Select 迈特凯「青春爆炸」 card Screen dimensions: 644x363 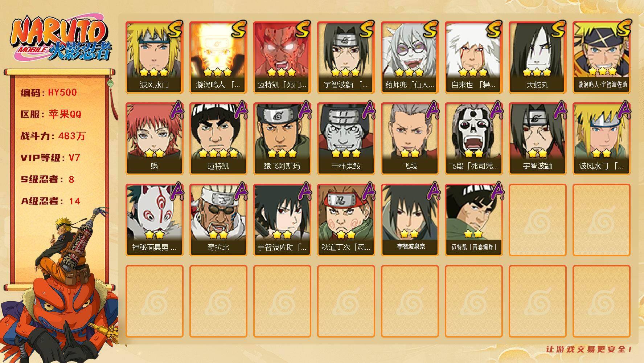[x=473, y=220]
